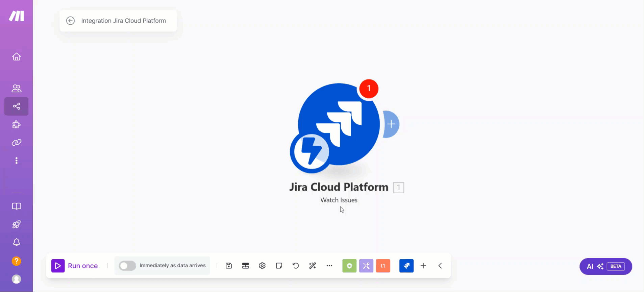This screenshot has width=644, height=292.
Task: Click the Auto-align magic wand icon
Action: (x=313, y=266)
